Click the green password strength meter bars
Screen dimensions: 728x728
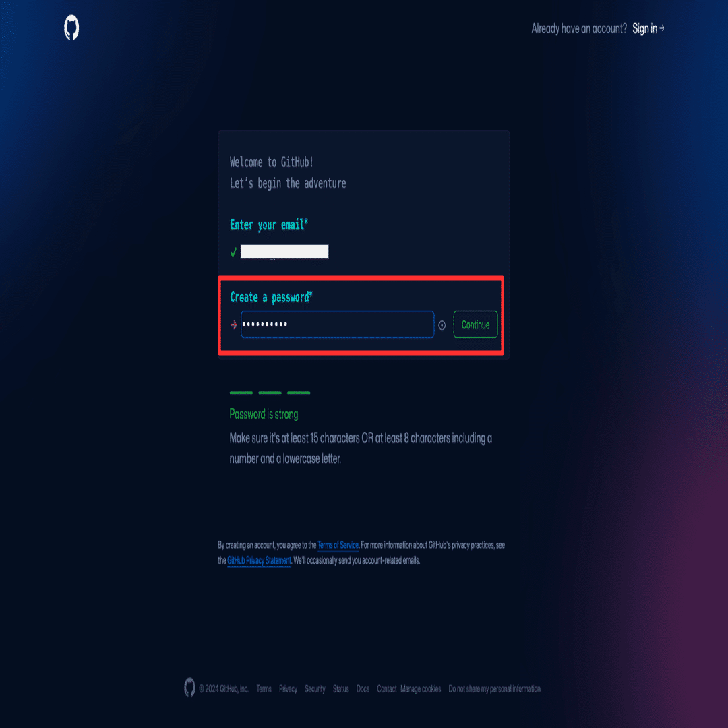pyautogui.click(x=270, y=393)
